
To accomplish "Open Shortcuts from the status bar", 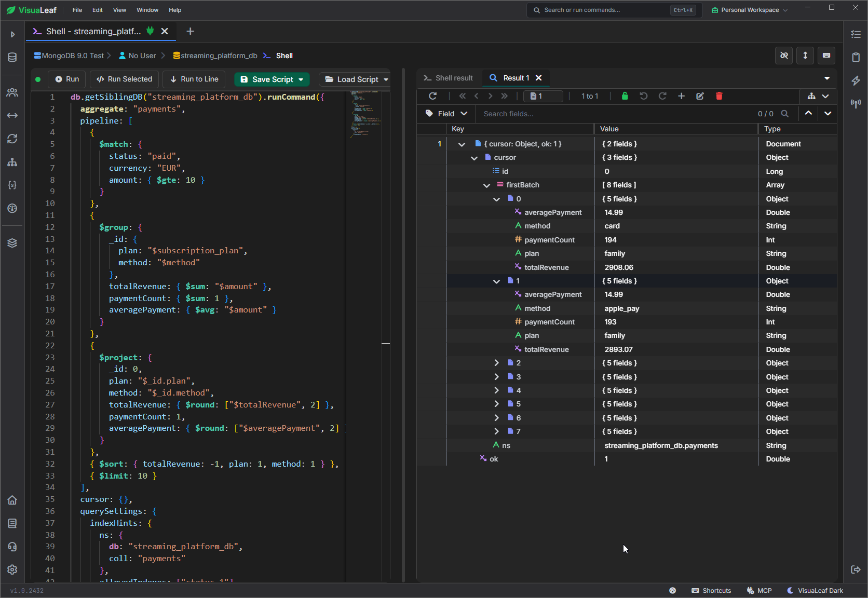I will (x=711, y=591).
